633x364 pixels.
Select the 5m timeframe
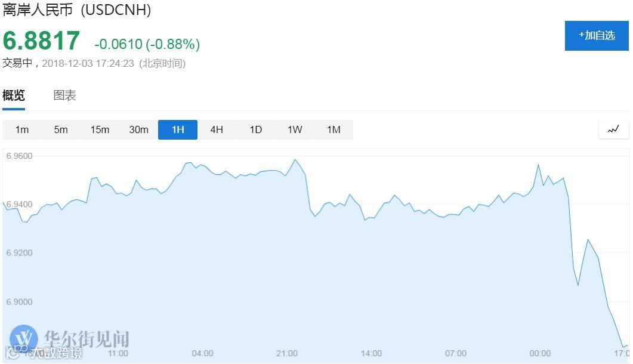61,129
